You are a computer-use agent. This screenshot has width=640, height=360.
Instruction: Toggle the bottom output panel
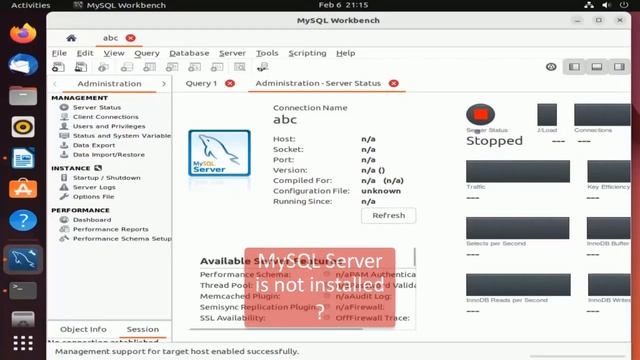pos(597,67)
